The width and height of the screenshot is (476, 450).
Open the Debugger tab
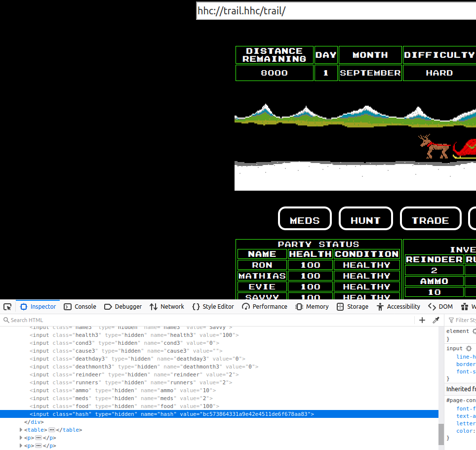click(123, 307)
